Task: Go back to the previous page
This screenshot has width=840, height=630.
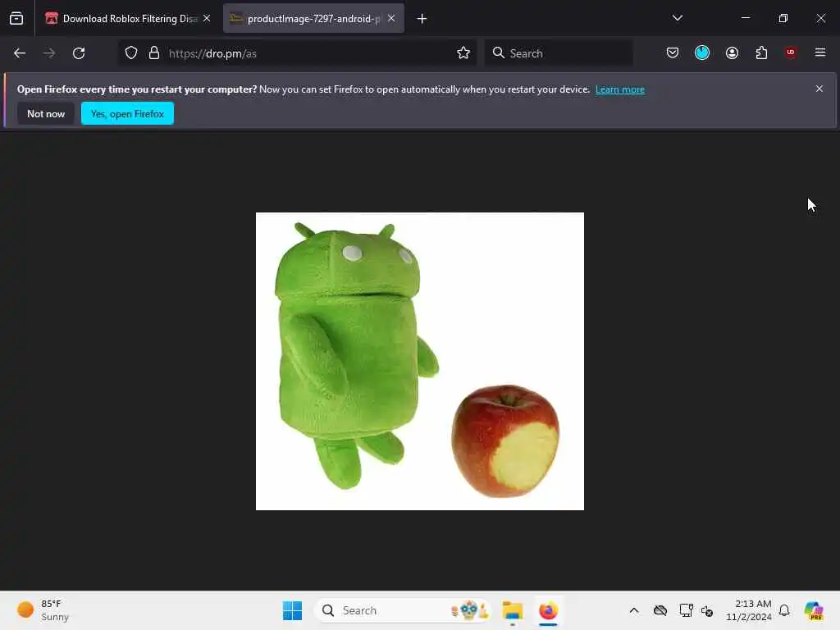Action: (20, 53)
